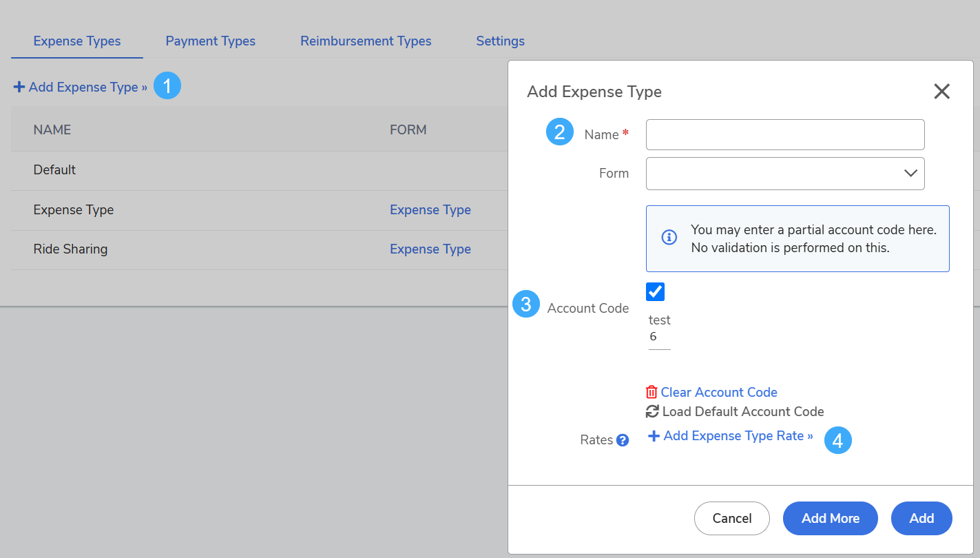Click the Rates help question mark icon
The image size is (980, 558).
pyautogui.click(x=623, y=440)
